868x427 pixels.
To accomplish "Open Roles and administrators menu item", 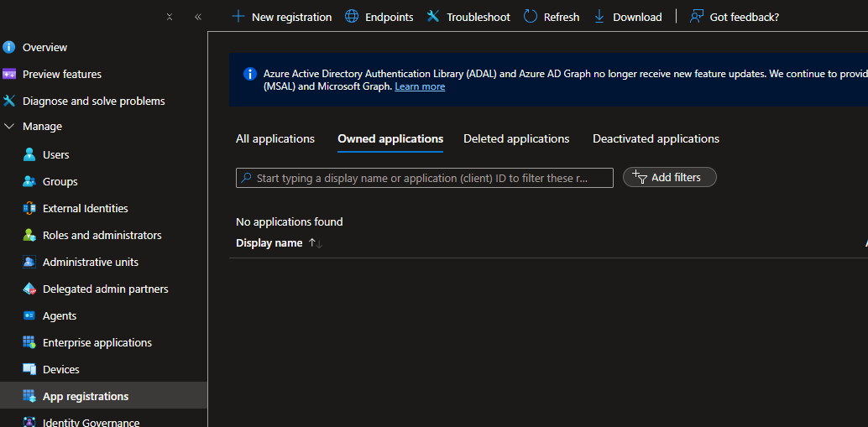I will tap(103, 235).
